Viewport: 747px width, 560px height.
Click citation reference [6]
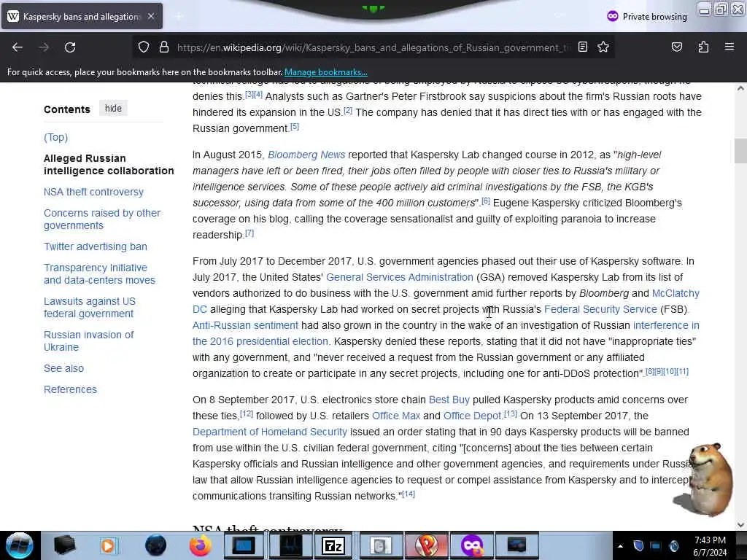click(485, 201)
